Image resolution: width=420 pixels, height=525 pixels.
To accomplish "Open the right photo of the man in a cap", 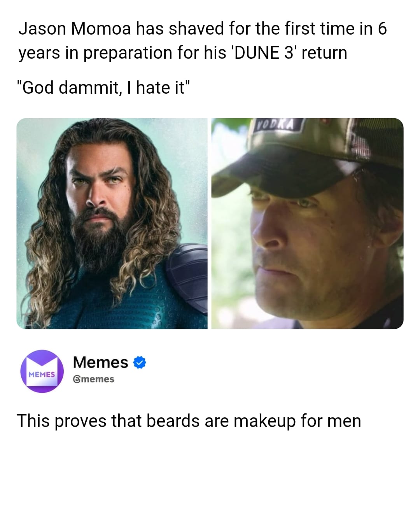I will point(307,223).
